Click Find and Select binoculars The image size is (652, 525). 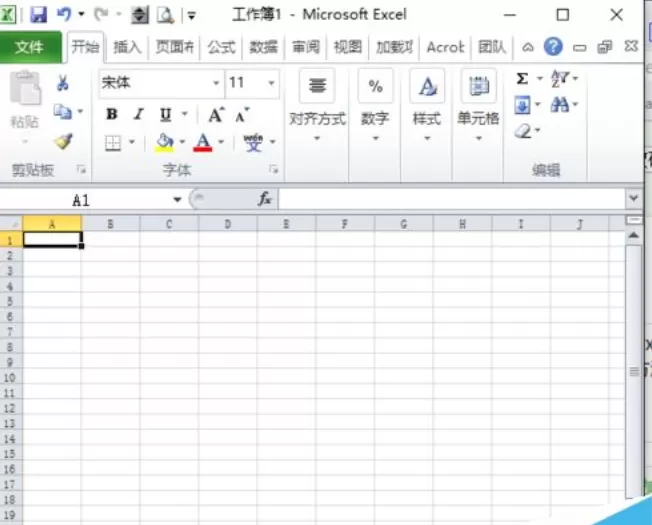[560, 104]
